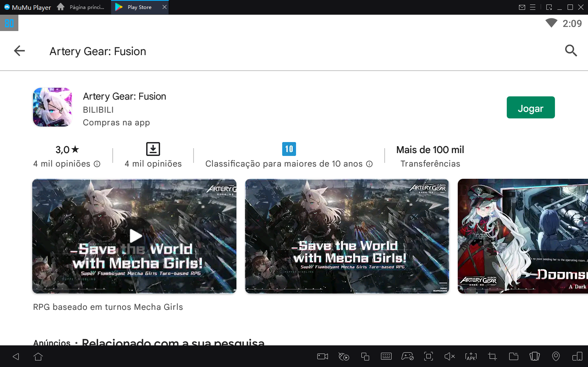Open the virtual keyboard settings

pyautogui.click(x=386, y=356)
